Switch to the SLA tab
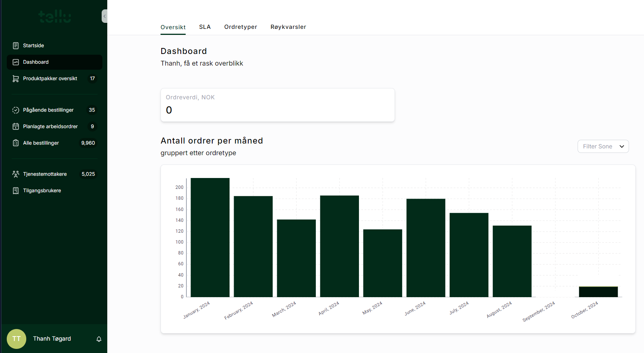 click(205, 27)
